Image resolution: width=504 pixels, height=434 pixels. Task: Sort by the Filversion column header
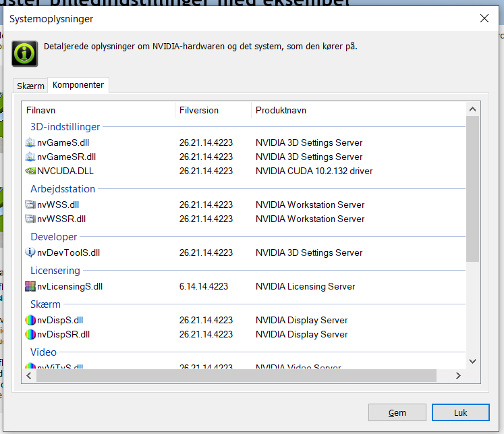coord(213,110)
